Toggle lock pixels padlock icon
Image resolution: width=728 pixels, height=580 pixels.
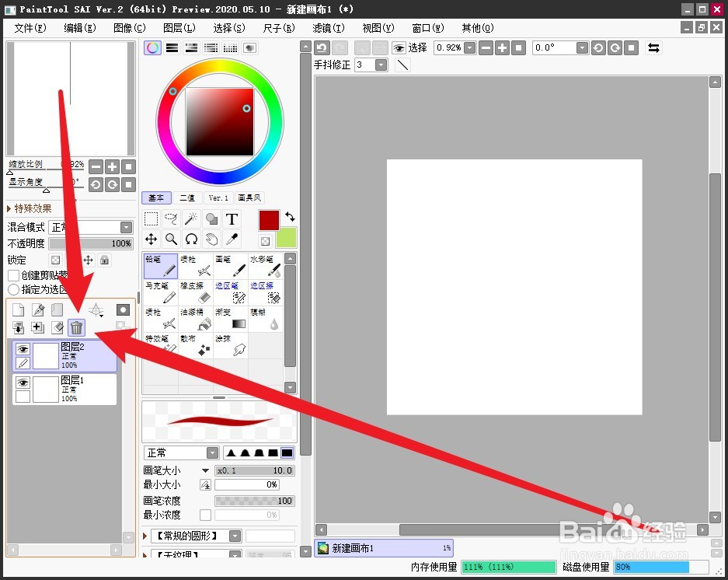[x=105, y=260]
